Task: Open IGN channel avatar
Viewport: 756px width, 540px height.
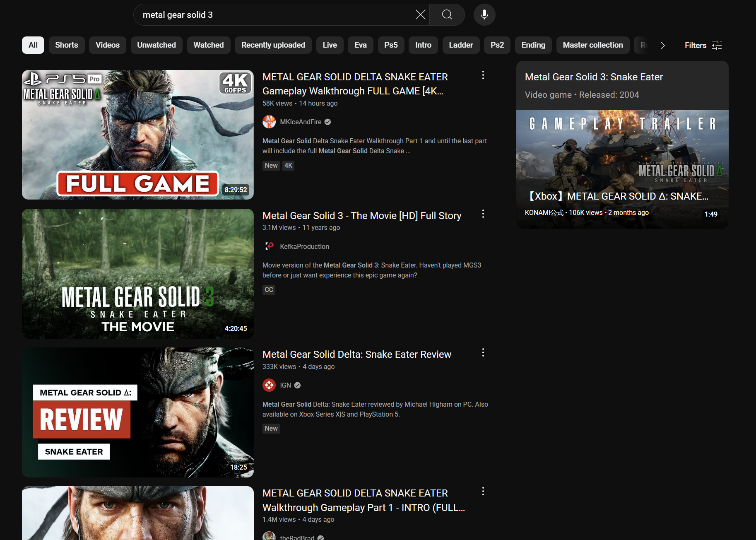Action: click(269, 385)
